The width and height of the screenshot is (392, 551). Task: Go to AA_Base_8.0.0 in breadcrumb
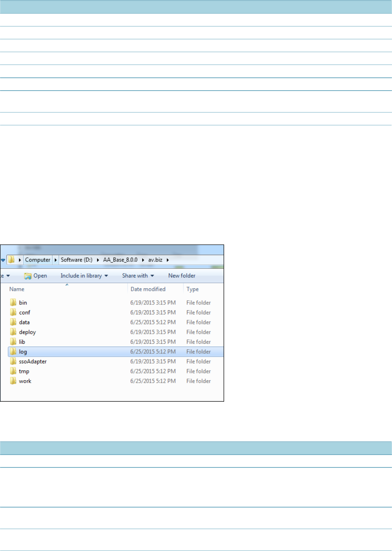click(x=120, y=260)
